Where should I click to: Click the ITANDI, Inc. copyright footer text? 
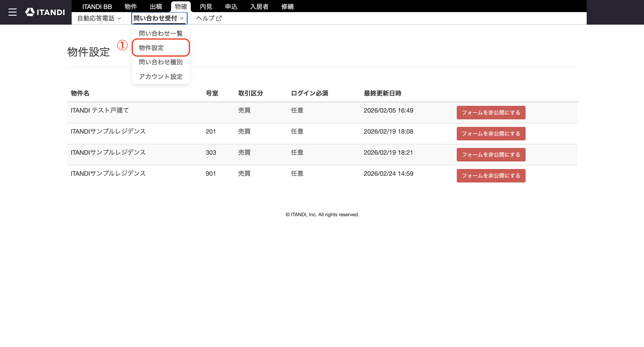pos(322,214)
